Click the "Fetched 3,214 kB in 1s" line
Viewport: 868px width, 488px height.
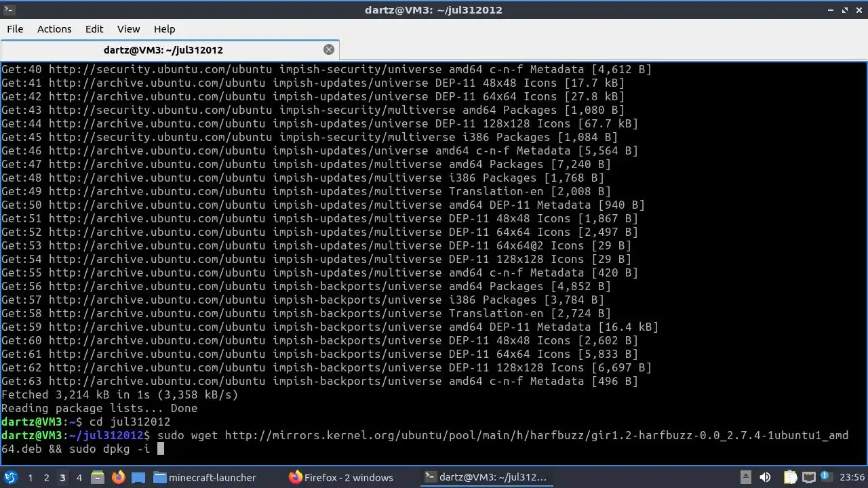(x=120, y=394)
